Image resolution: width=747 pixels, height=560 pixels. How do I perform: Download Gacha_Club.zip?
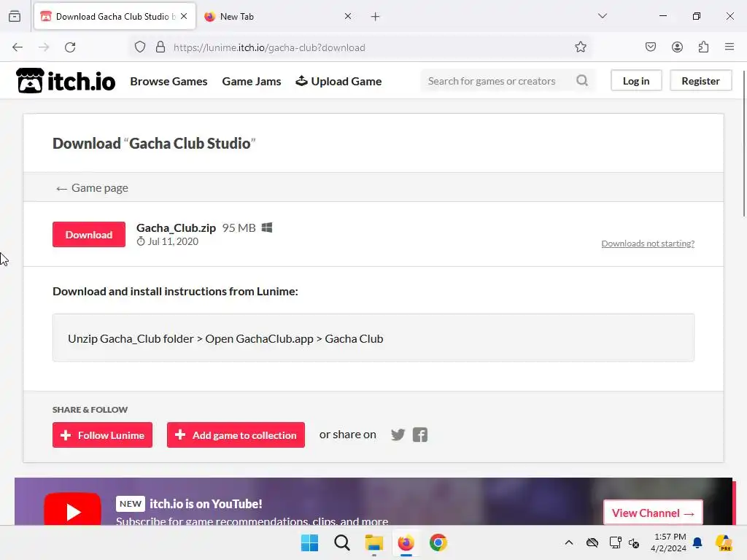tap(89, 234)
